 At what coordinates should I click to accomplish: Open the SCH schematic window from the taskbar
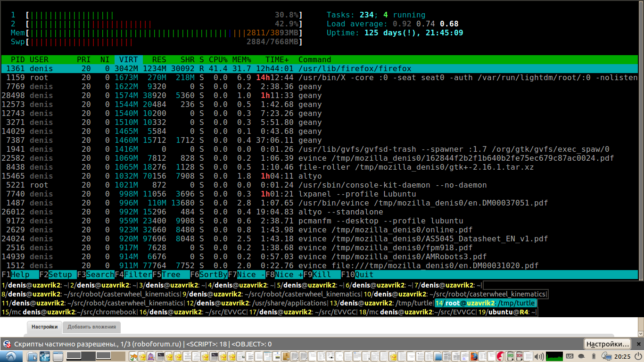pos(519,356)
